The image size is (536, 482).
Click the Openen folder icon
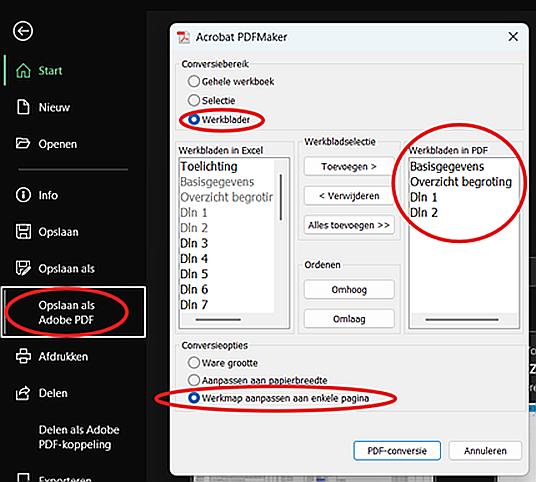(x=23, y=143)
